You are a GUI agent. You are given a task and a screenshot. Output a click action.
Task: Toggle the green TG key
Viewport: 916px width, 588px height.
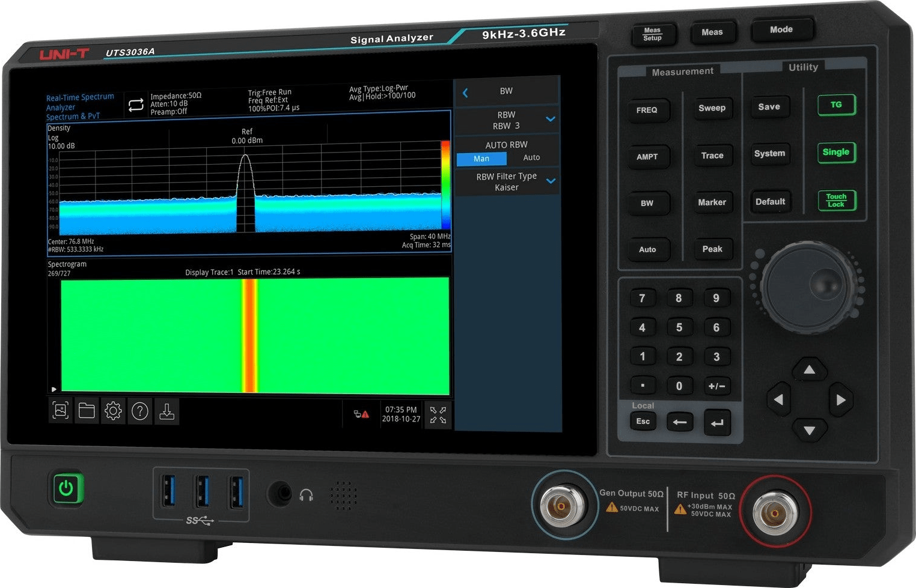tap(836, 105)
